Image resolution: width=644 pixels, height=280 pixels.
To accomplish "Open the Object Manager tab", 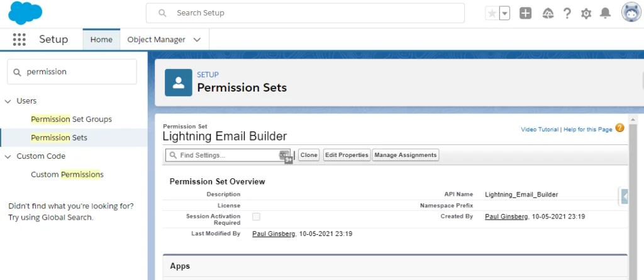I will point(156,40).
